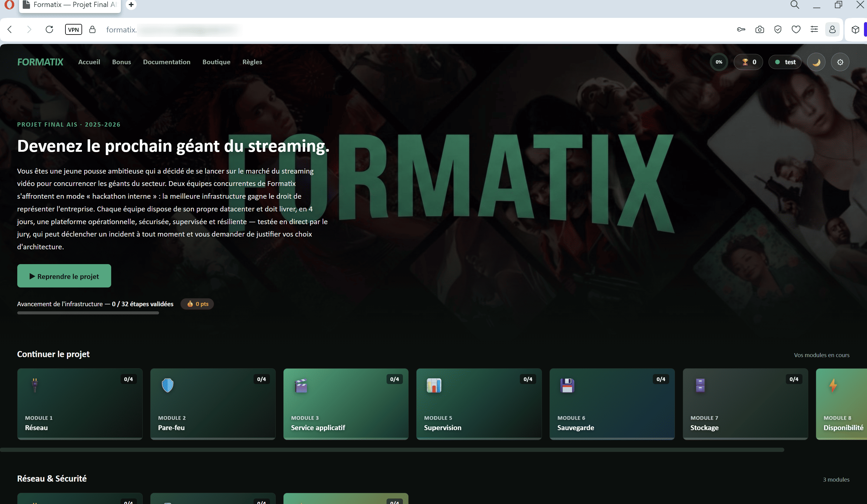The height and width of the screenshot is (504, 867).
Task: Open the browser profile account icon
Action: 832,30
